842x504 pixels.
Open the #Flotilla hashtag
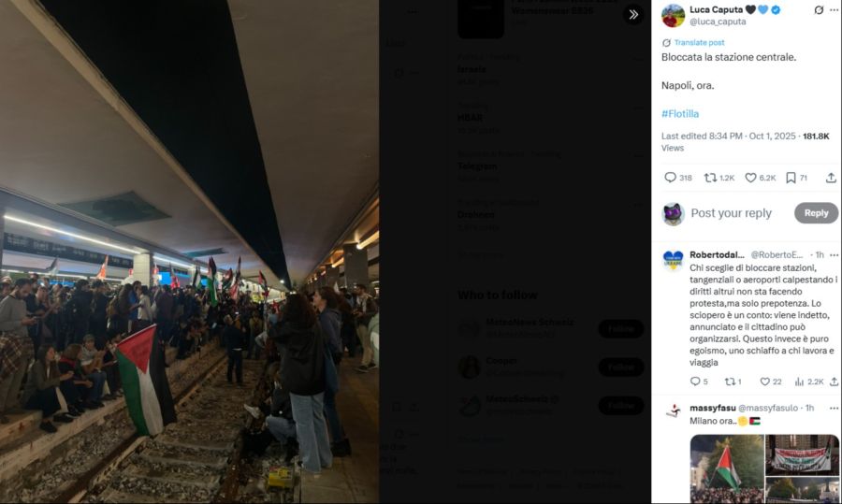point(680,114)
